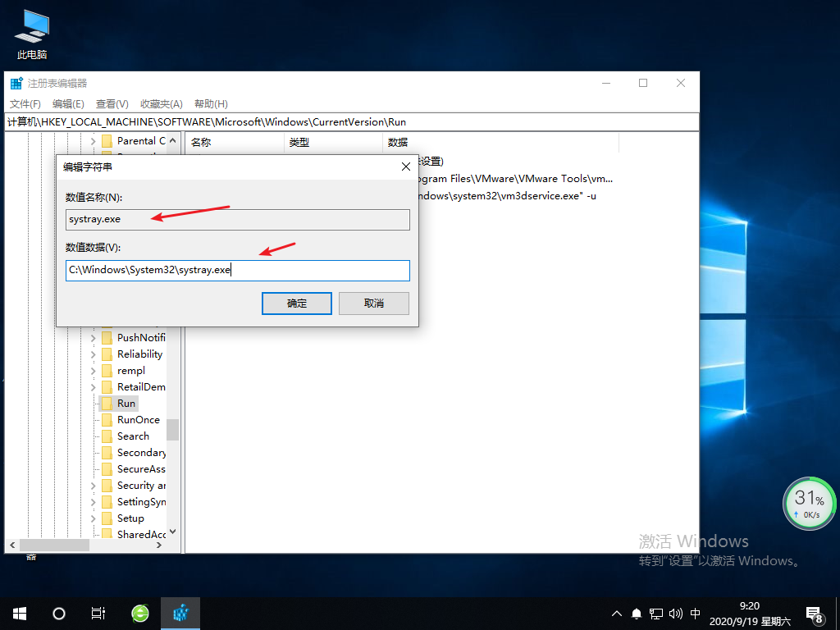Collapse the Parental C tree node
840x630 pixels.
click(93, 140)
